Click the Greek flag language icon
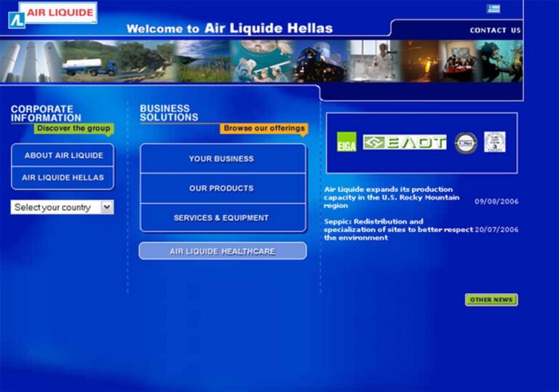 click(x=493, y=9)
